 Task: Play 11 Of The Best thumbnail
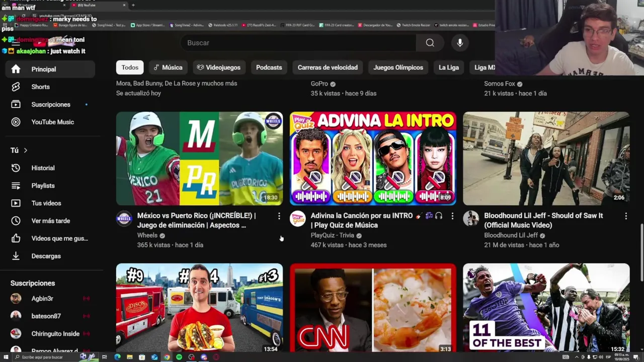(546, 308)
